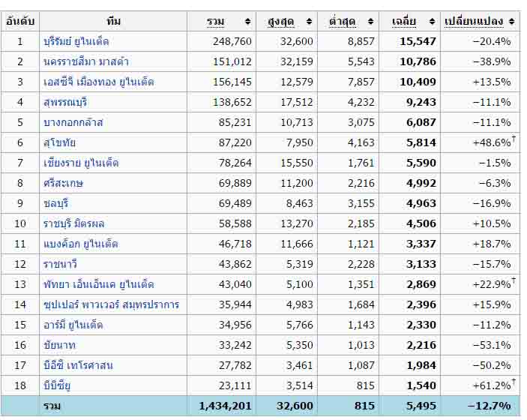Select the total value 58,588
Screen dimensions: 527x420
(235, 223)
